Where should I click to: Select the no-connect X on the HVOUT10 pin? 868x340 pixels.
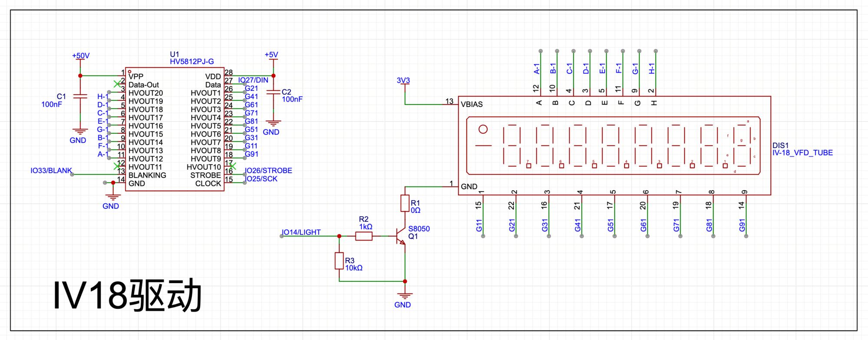tap(233, 166)
